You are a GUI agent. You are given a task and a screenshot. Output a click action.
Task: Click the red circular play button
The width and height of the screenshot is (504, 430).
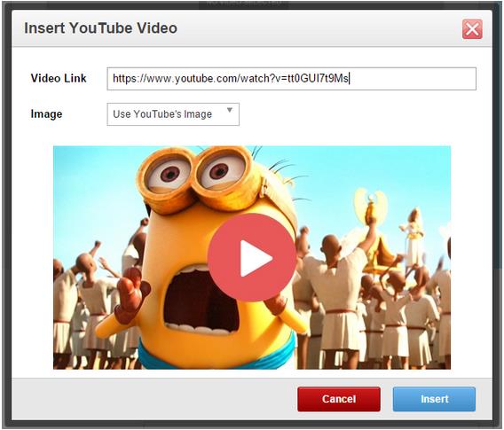click(x=252, y=257)
